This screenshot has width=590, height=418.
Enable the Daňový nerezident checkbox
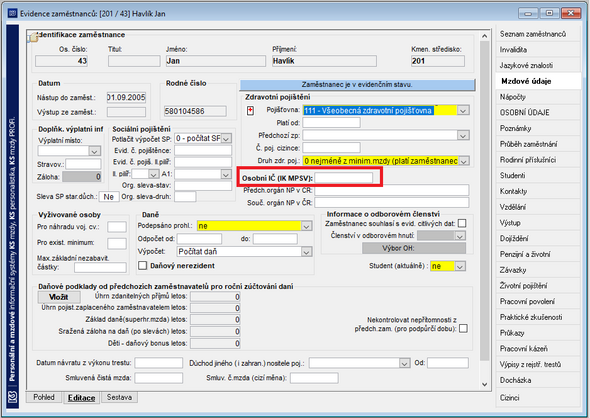click(x=143, y=266)
